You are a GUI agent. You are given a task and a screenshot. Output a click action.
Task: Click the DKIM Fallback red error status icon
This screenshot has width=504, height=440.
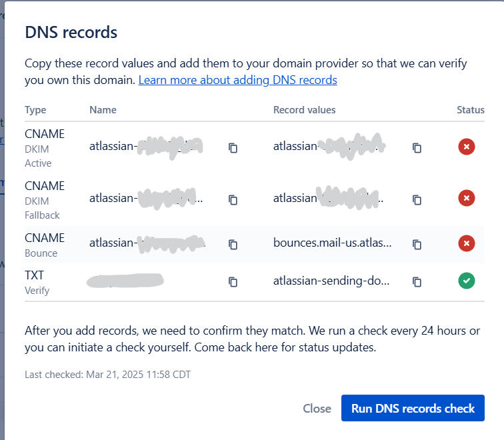click(x=467, y=198)
